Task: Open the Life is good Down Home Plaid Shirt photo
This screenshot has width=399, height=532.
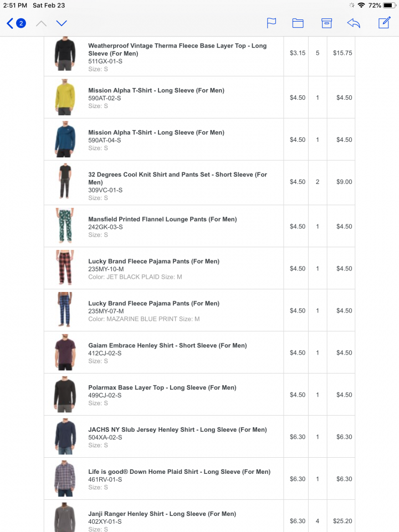Action: (64, 479)
